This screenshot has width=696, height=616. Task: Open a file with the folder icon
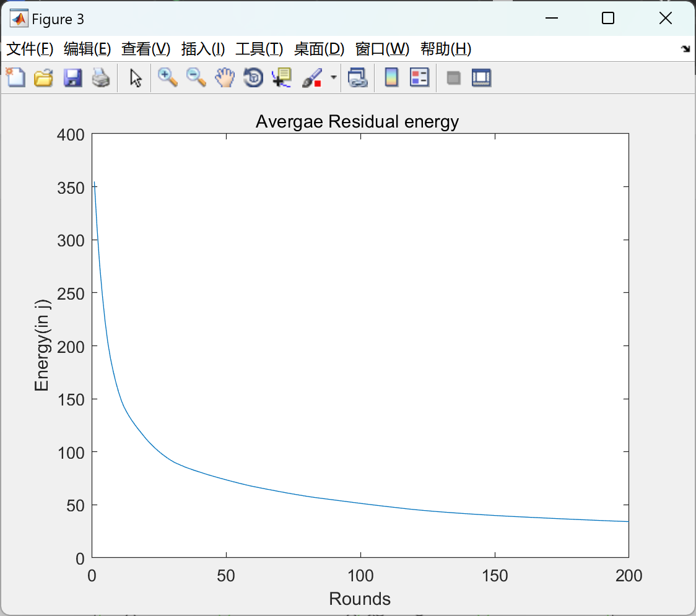tap(43, 77)
